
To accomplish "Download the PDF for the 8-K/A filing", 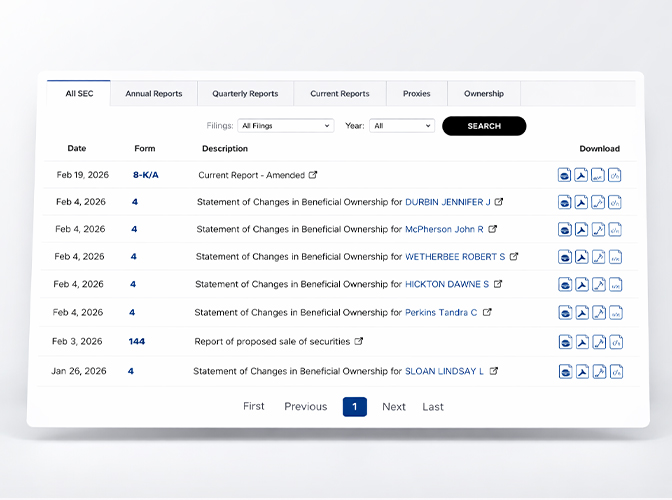I will 582,175.
